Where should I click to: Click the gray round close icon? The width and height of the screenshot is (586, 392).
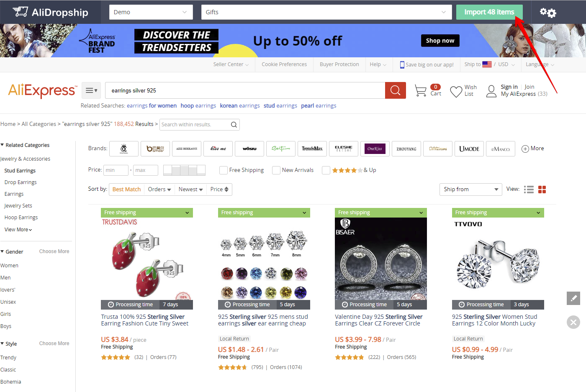573,322
